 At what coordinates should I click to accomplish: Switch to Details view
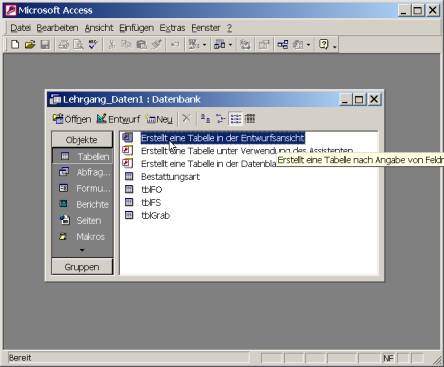[x=250, y=119]
